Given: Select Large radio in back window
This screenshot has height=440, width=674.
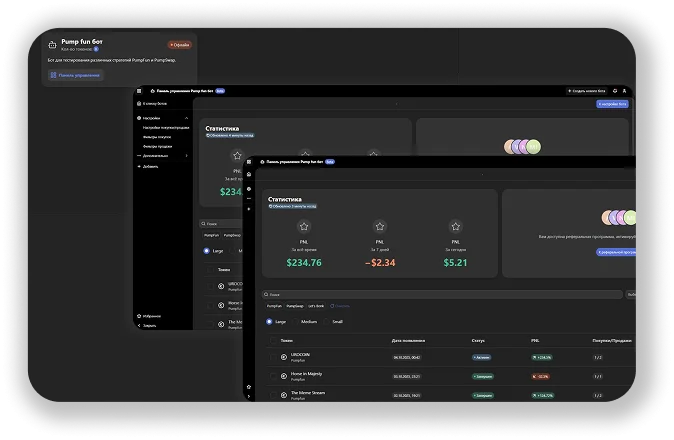Looking at the screenshot, I should 207,251.
